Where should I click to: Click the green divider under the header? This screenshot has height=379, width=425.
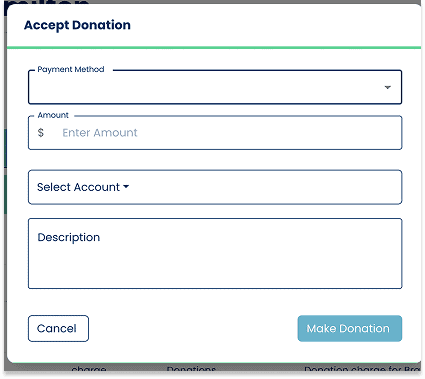click(x=214, y=48)
